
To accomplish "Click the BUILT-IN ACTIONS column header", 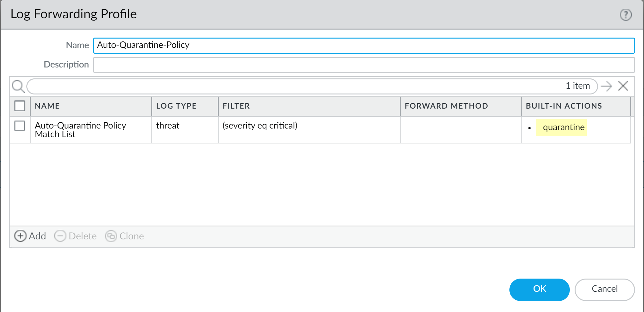I will tap(564, 106).
